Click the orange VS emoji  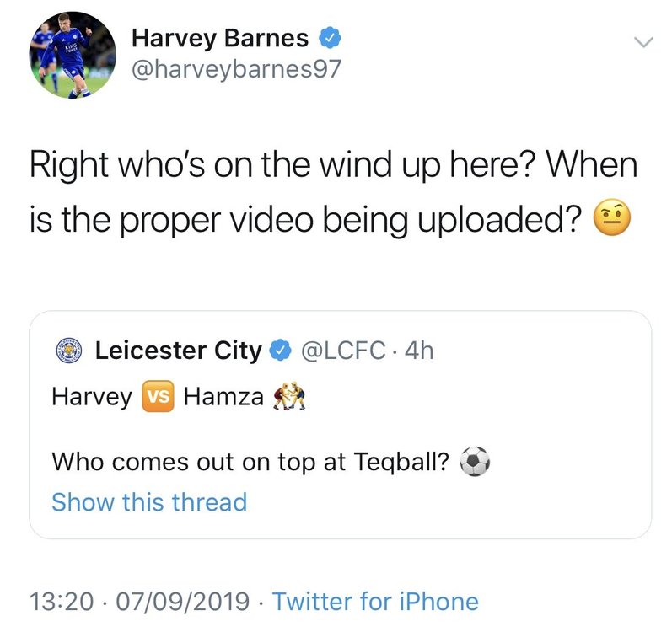[x=159, y=396]
